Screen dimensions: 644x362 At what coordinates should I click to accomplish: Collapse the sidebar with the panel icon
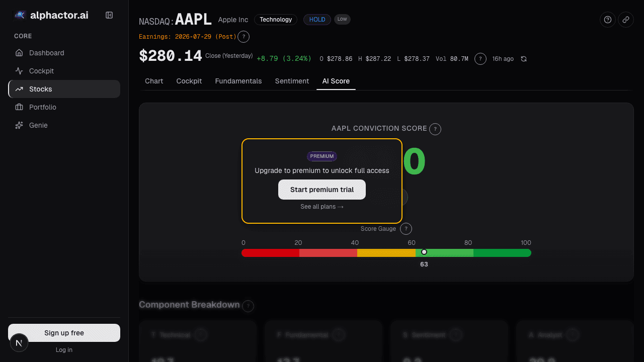(x=109, y=15)
